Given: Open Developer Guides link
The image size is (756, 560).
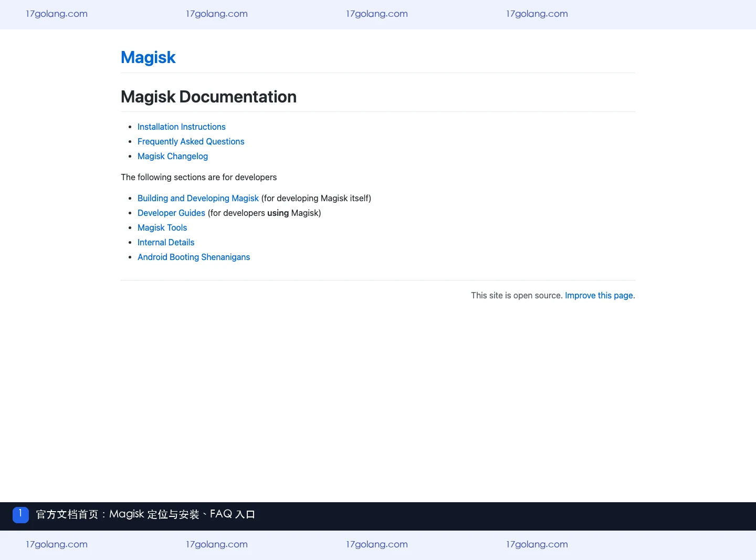Looking at the screenshot, I should click(x=171, y=213).
